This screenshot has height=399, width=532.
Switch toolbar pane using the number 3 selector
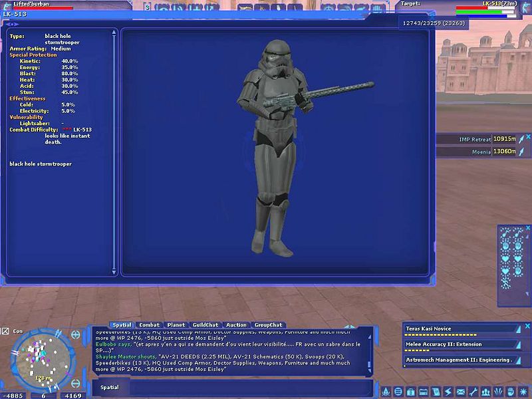click(x=146, y=7)
